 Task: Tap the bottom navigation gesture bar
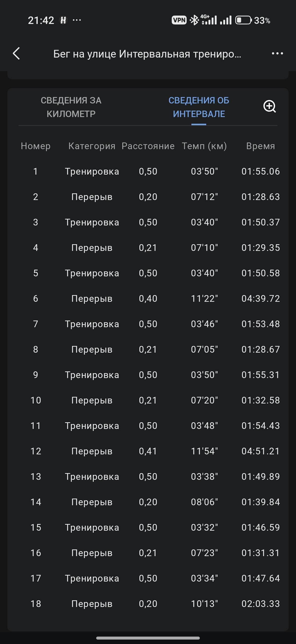(x=148, y=638)
